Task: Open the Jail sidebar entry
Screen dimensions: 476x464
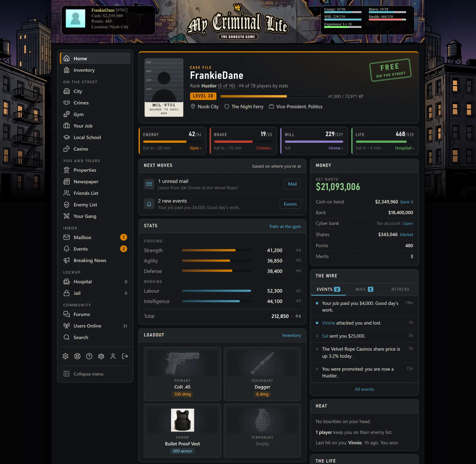Action: click(95, 293)
